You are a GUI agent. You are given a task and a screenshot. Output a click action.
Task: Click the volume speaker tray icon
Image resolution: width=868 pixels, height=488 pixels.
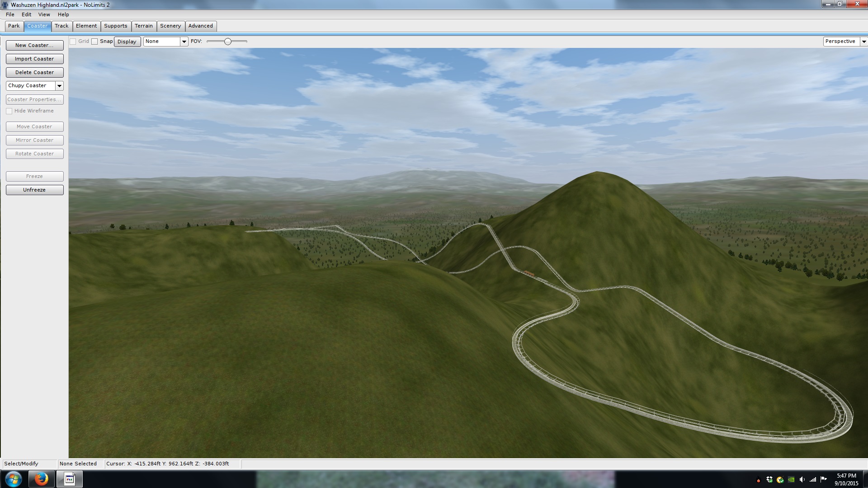click(x=802, y=480)
